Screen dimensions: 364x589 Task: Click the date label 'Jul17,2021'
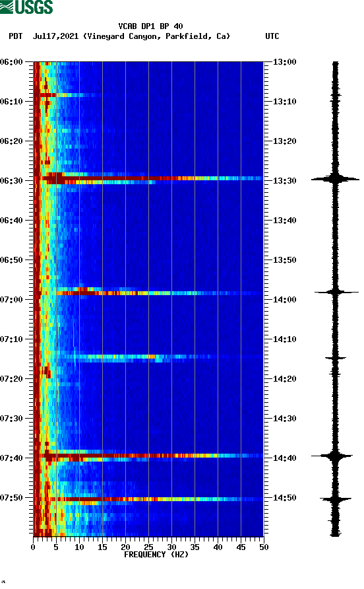click(55, 36)
